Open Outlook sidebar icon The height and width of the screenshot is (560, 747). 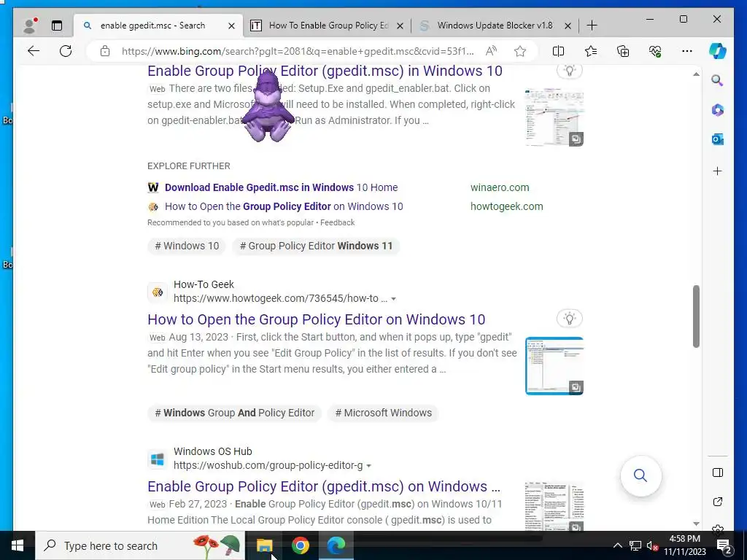pos(718,139)
